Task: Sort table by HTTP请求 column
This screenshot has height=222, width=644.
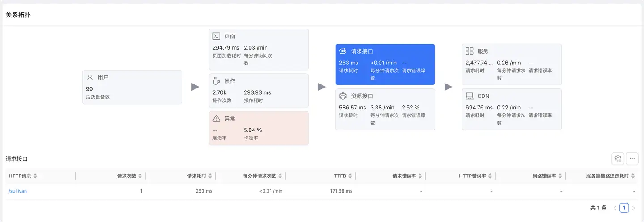Action: point(35,176)
